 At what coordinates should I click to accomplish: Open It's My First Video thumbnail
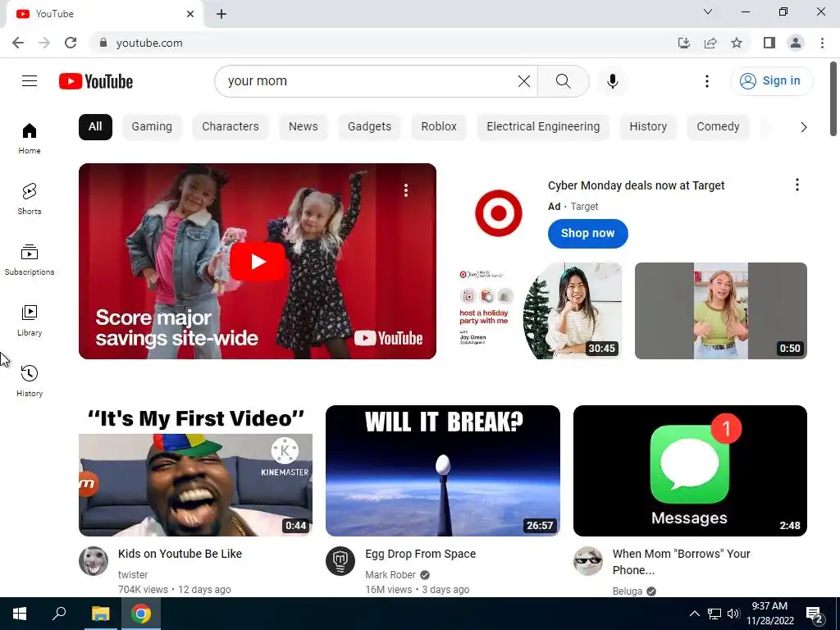[x=195, y=471]
